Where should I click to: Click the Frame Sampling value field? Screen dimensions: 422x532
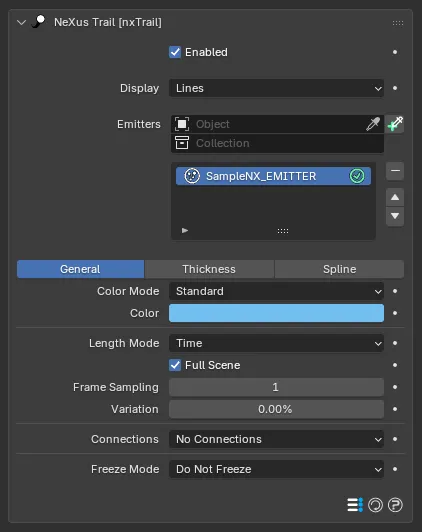click(x=276, y=387)
